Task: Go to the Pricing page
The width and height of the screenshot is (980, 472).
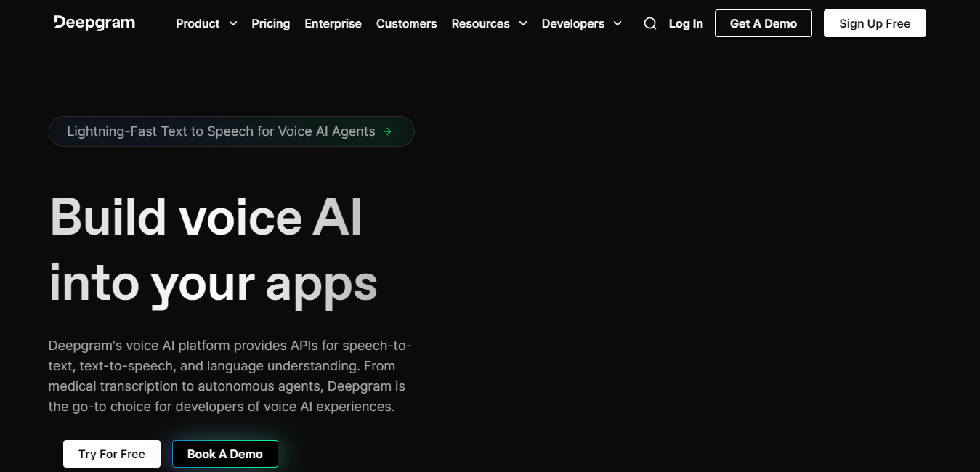Action: [x=271, y=23]
